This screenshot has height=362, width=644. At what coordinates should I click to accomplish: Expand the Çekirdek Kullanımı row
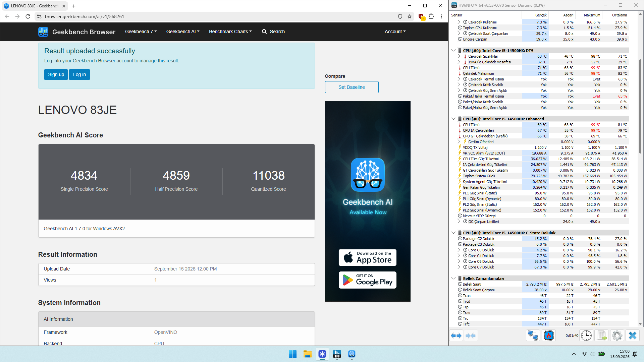pyautogui.click(x=459, y=22)
